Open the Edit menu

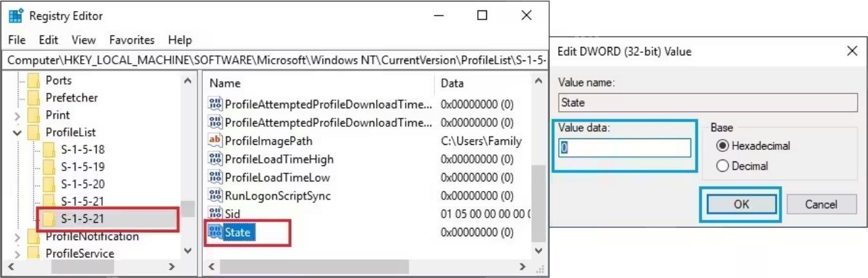48,40
